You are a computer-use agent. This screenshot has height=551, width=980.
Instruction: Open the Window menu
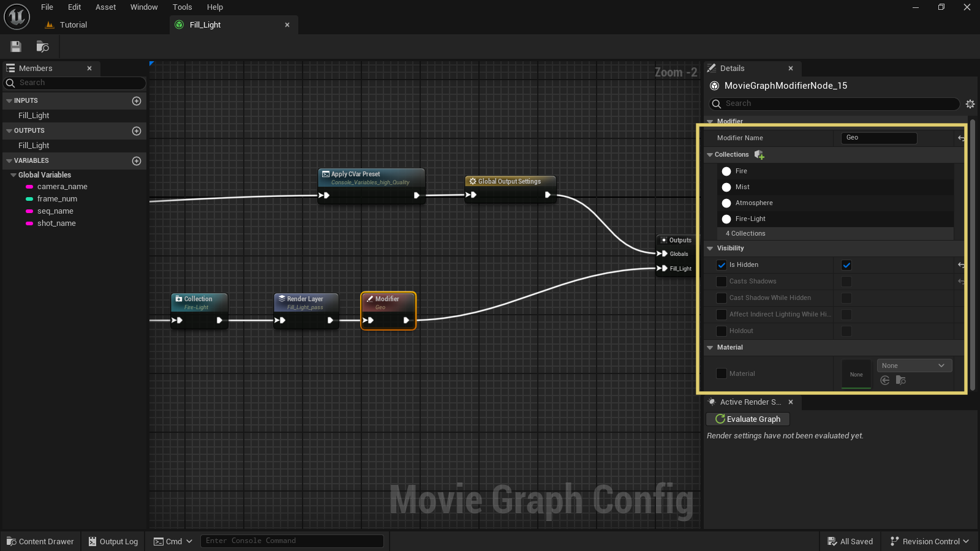click(x=144, y=7)
